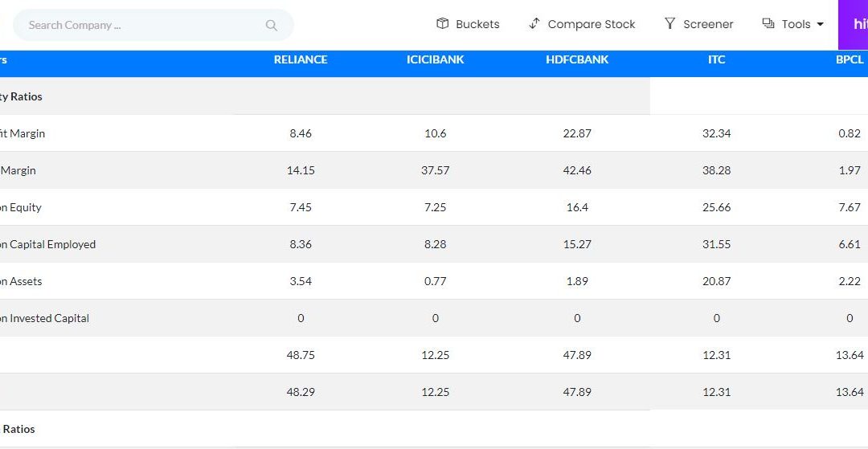Expand the Tools dropdown arrow
The image size is (868, 449).
pos(821,24)
